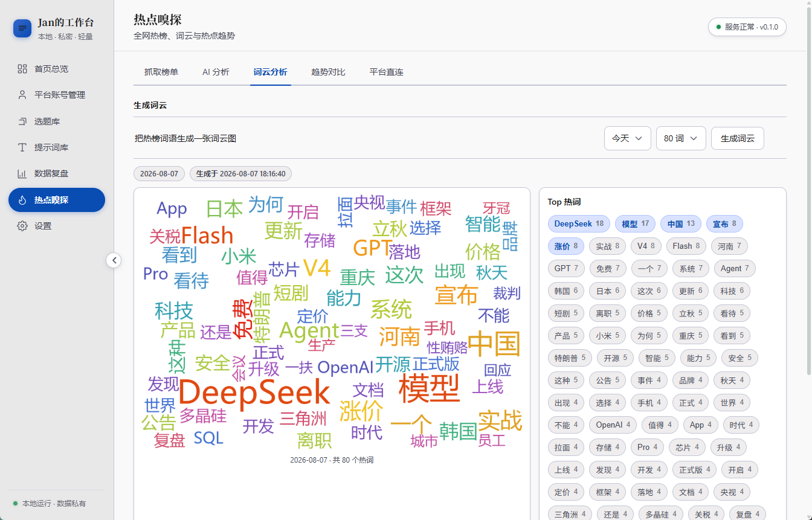Open 提示词库 in the sidebar
This screenshot has height=520, width=812.
point(57,147)
